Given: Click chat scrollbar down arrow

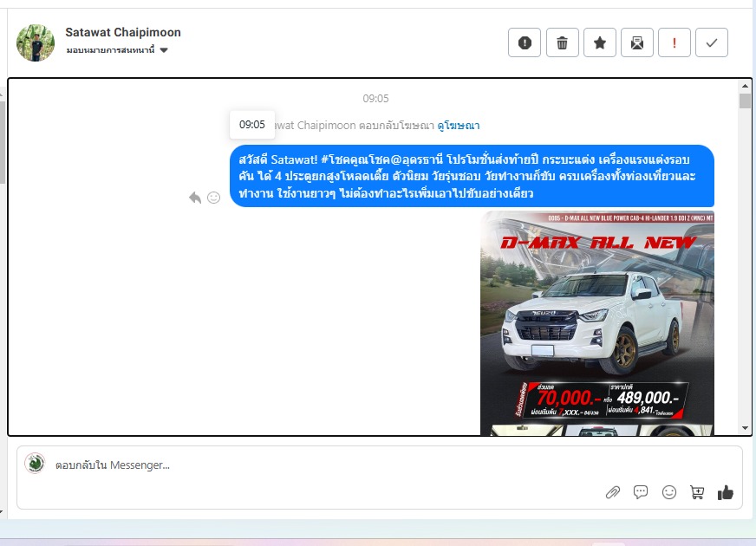Looking at the screenshot, I should pos(745,428).
